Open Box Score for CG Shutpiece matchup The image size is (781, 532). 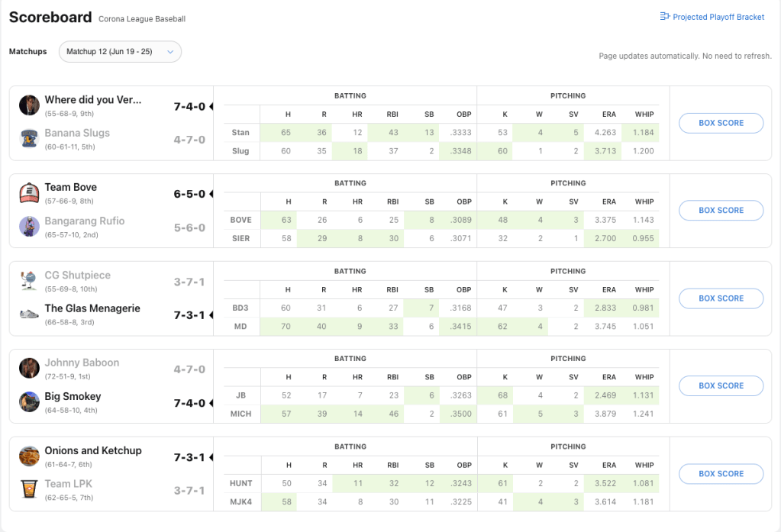click(721, 298)
